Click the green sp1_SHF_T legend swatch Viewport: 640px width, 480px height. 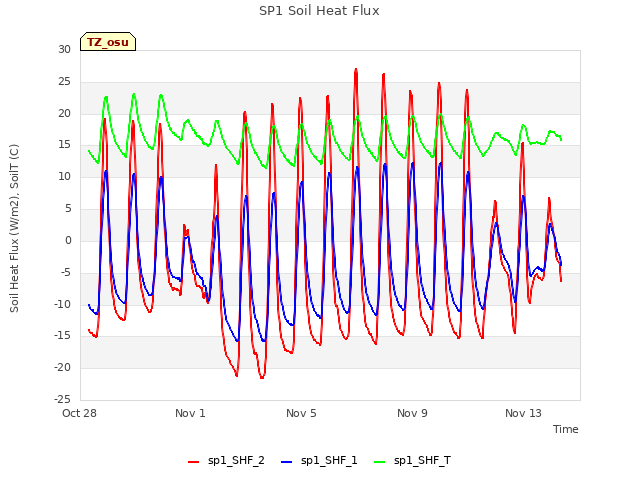point(380,462)
